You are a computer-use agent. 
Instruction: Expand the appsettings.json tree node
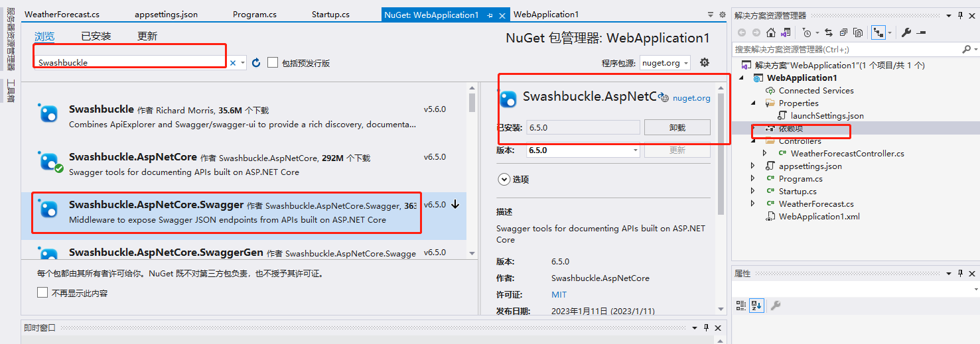click(753, 166)
